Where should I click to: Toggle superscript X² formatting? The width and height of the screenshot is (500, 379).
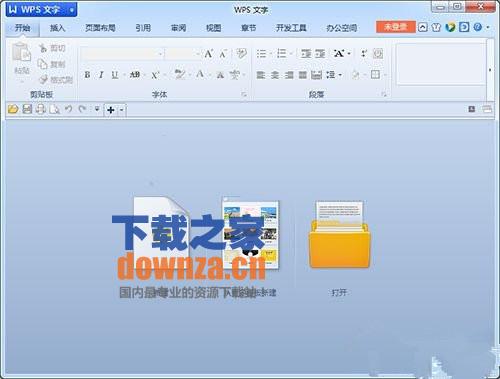click(155, 75)
